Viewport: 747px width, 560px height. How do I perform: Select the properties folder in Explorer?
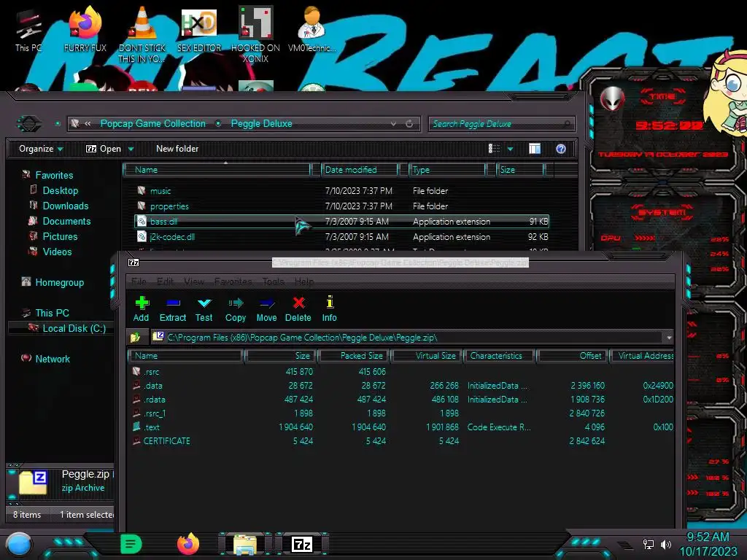pos(169,206)
